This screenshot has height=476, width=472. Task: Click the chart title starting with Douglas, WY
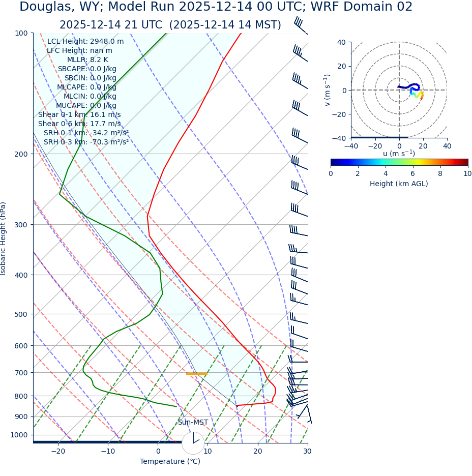[216, 7]
